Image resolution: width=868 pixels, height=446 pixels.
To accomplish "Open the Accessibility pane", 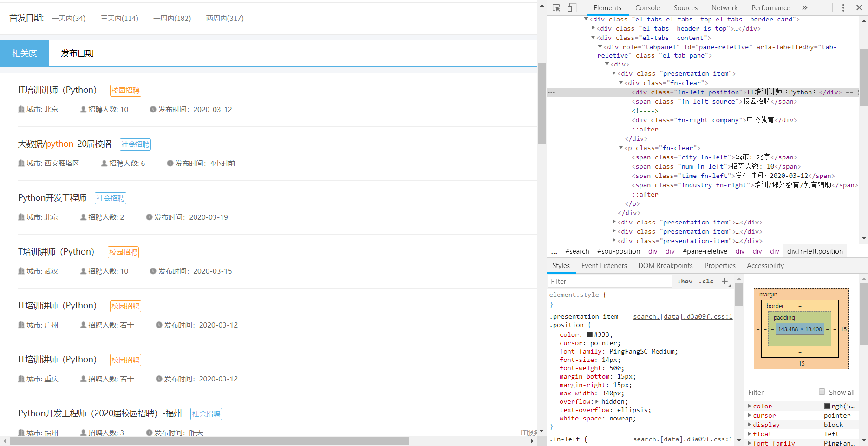I will pyautogui.click(x=765, y=266).
